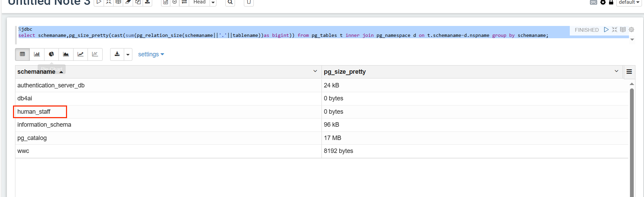Image resolution: width=644 pixels, height=197 pixels.
Task: Click the search code magnifier icon
Action: click(230, 2)
